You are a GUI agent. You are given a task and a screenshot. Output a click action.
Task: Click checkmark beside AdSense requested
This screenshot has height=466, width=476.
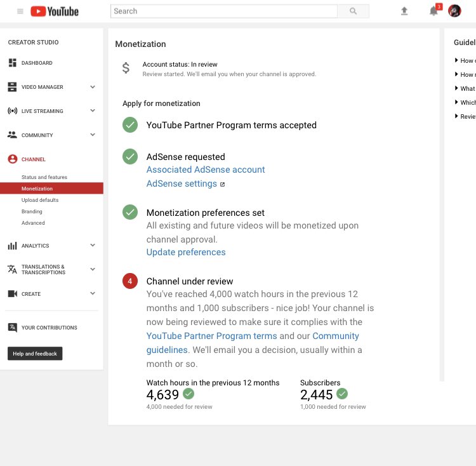[130, 156]
